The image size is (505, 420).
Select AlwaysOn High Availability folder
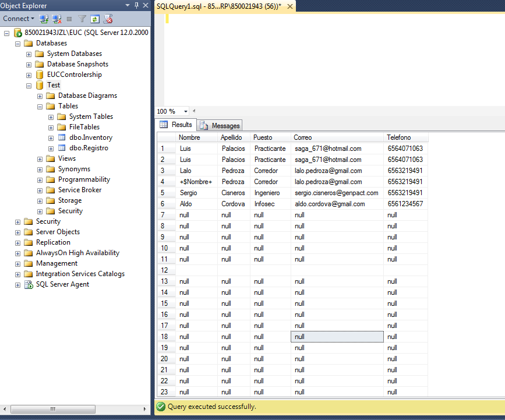77,253
